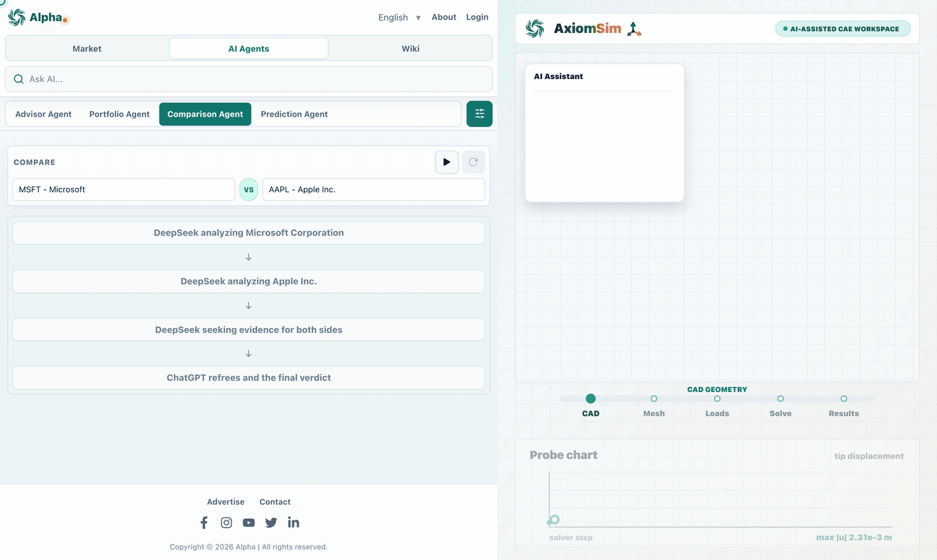The height and width of the screenshot is (560, 937).
Task: Open the English language dropdown
Action: tap(399, 18)
